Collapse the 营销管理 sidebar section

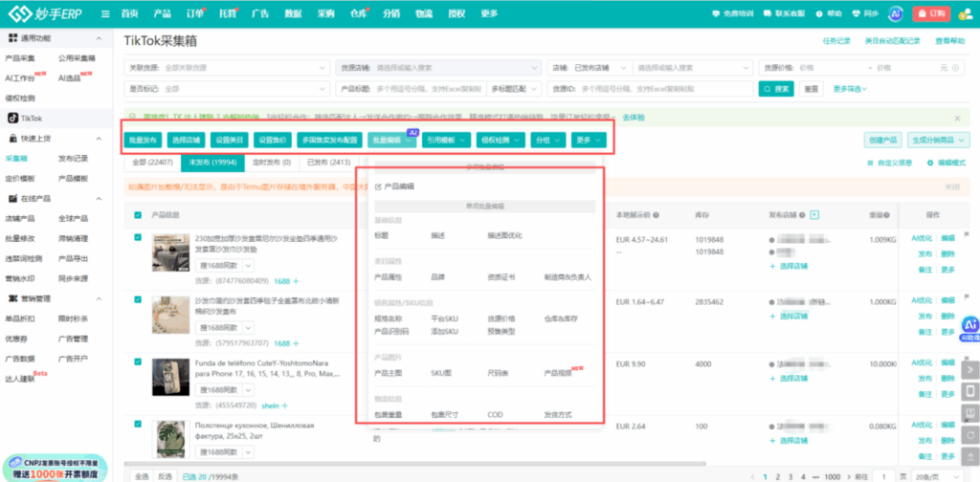99,298
